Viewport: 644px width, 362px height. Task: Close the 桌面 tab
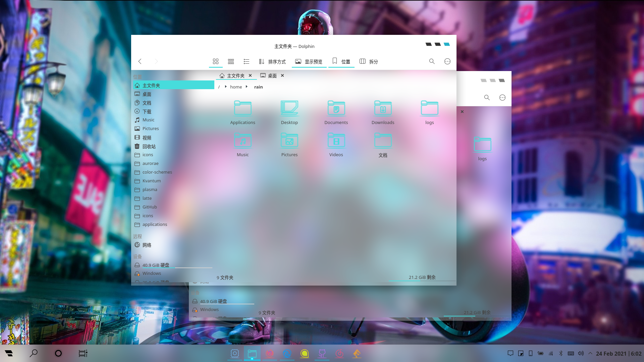(282, 75)
